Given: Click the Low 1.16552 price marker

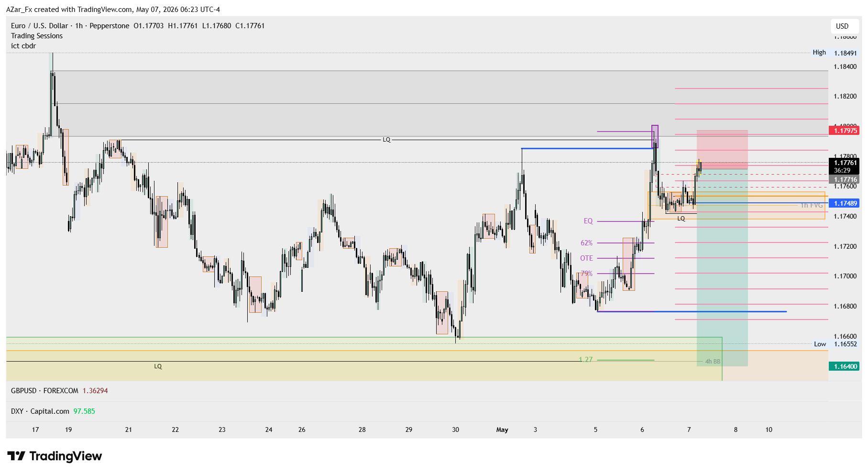Looking at the screenshot, I should click(835, 344).
